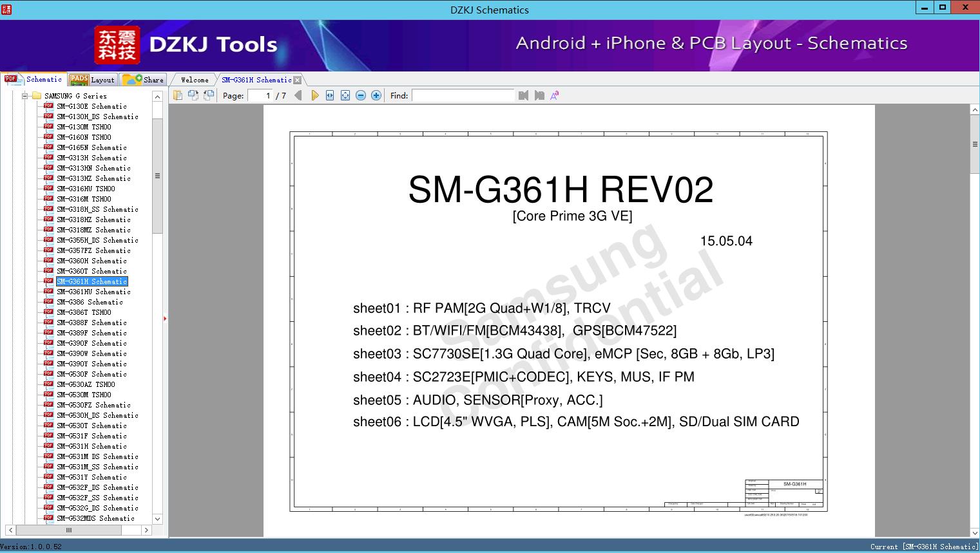Click the PDF icon beside SM-G357FZ Schematic
This screenshot has height=553, width=980.
click(48, 250)
